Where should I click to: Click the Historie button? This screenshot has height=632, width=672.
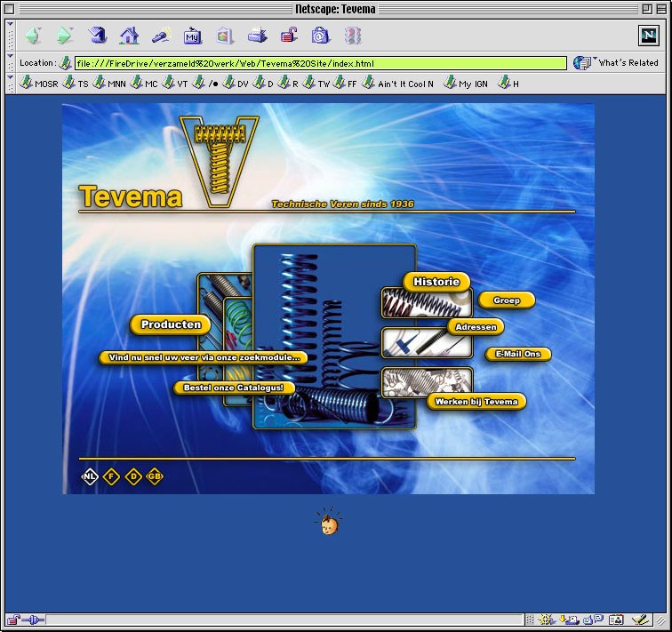point(436,282)
